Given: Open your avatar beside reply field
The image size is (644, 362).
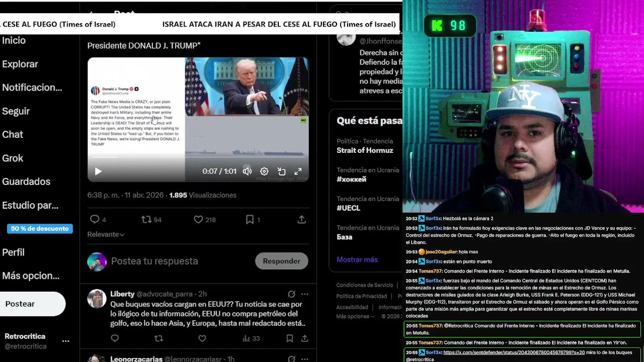Looking at the screenshot, I should [97, 262].
